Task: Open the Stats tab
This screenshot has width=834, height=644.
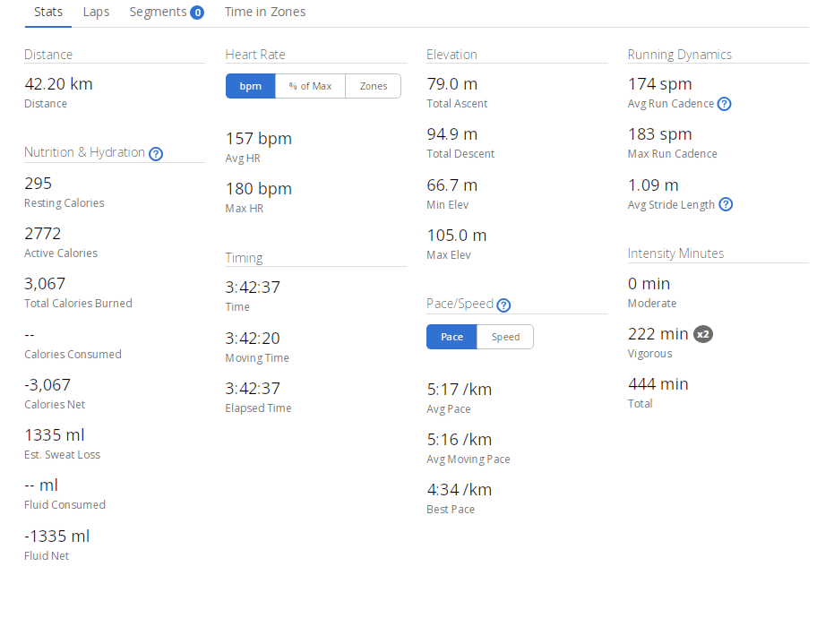Action: click(48, 13)
